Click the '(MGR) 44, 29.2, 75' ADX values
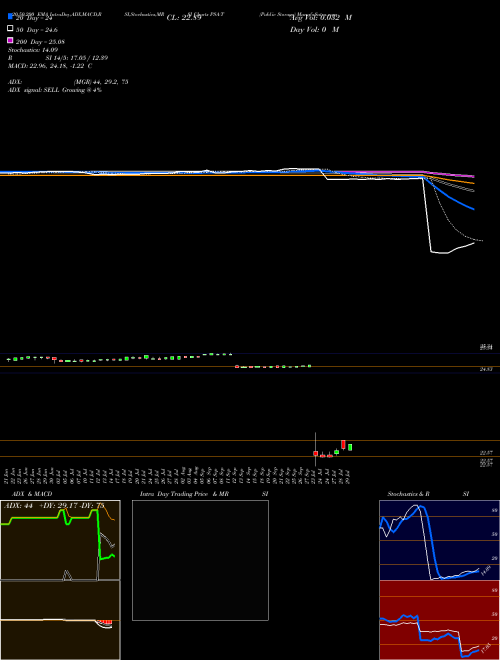Screen dimensions: 500x660 tap(101, 82)
